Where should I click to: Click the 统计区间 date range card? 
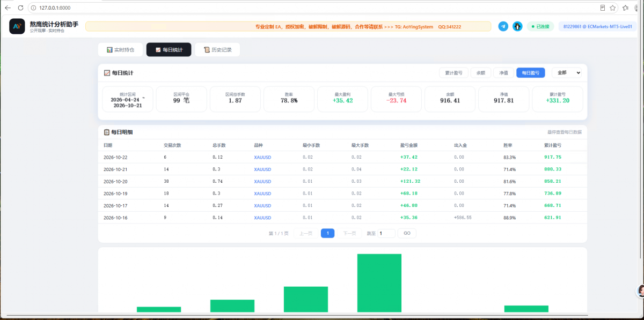tap(128, 99)
